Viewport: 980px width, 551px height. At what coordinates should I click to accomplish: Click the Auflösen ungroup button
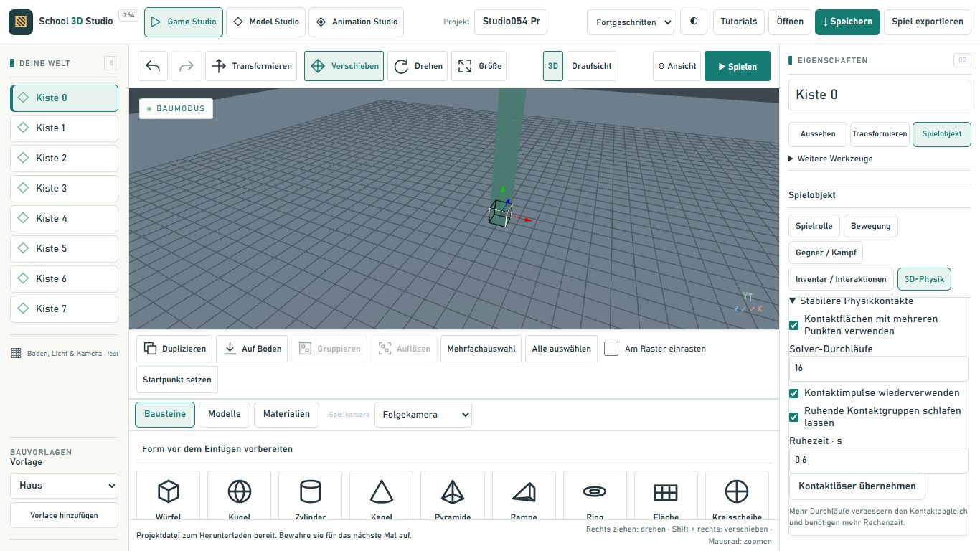click(x=405, y=349)
